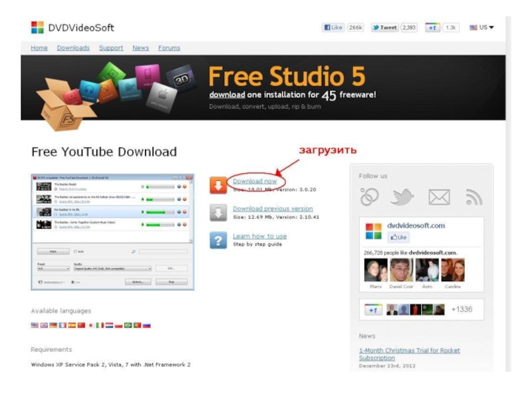Click the email envelope Follow us icon
The height and width of the screenshot is (399, 532).
pyautogui.click(x=439, y=197)
